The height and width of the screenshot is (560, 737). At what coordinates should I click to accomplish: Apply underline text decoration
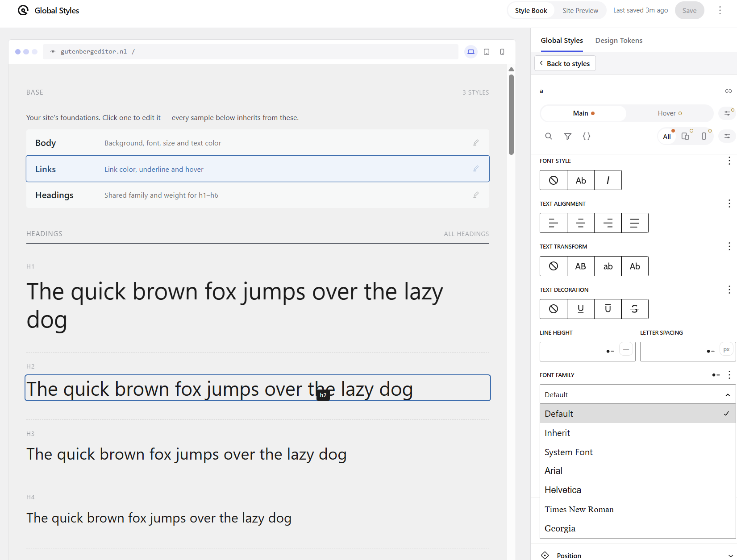point(581,309)
